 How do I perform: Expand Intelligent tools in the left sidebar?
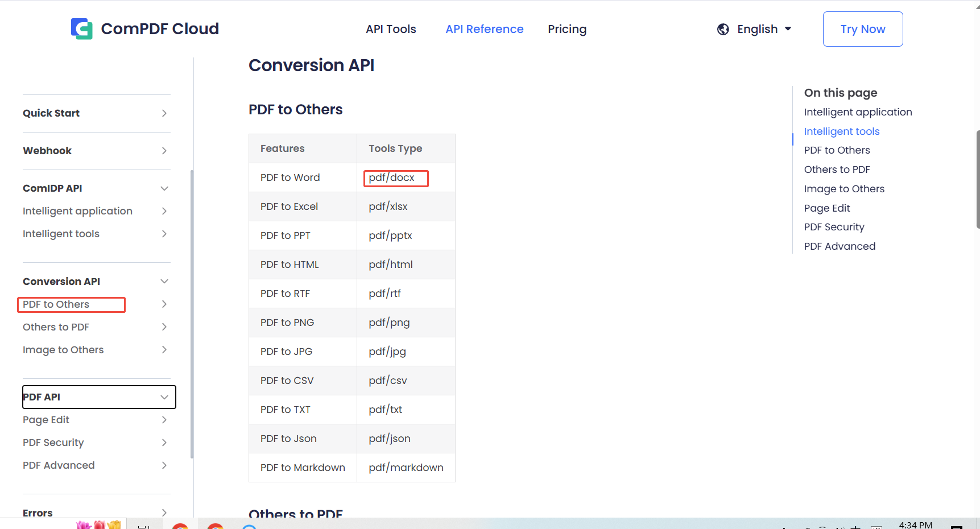(164, 234)
